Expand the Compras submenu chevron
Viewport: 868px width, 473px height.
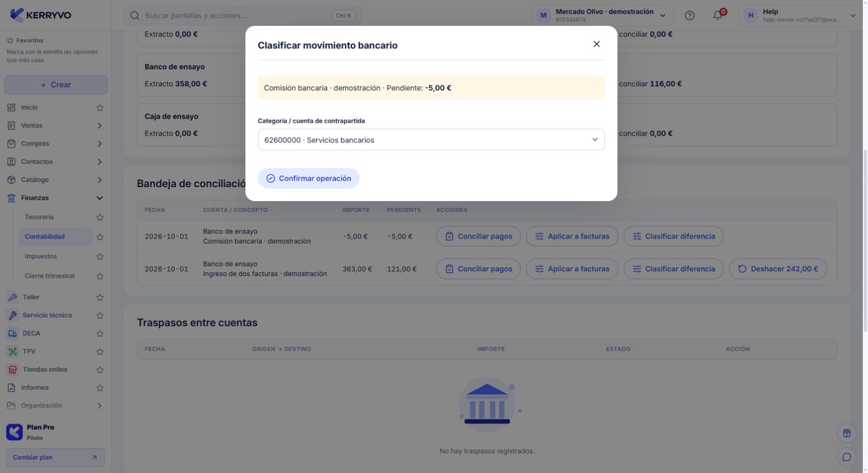point(100,144)
